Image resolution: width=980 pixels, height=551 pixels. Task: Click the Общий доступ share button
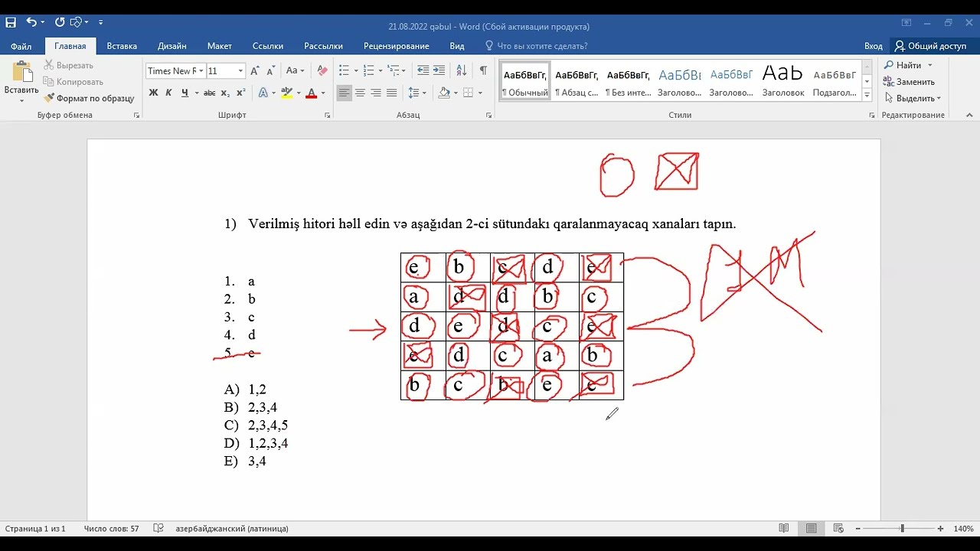[x=930, y=46]
